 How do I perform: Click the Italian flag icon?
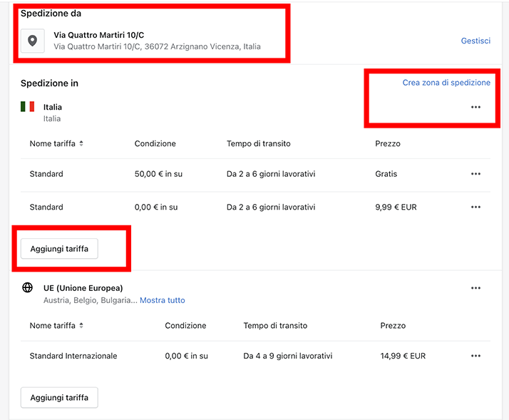point(28,106)
